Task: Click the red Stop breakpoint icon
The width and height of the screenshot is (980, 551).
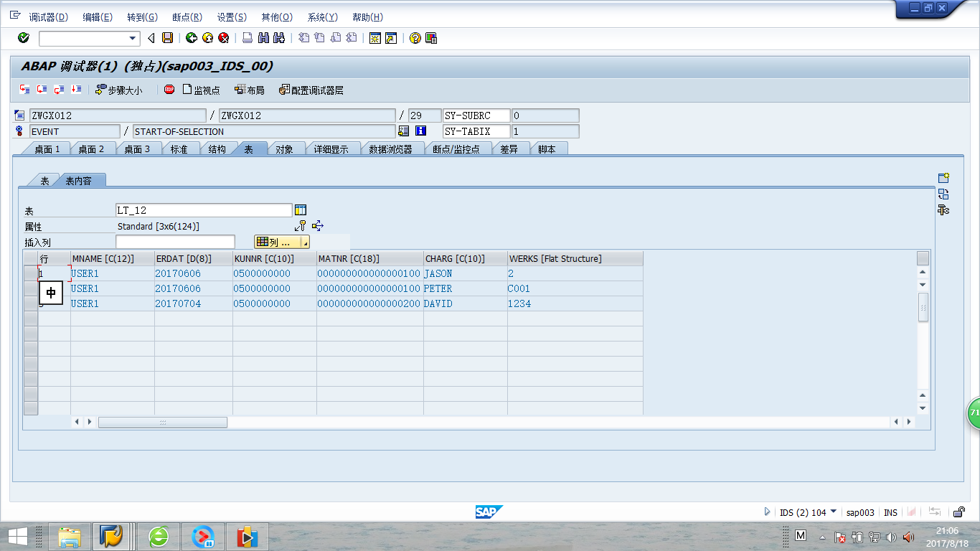Action: pos(169,90)
